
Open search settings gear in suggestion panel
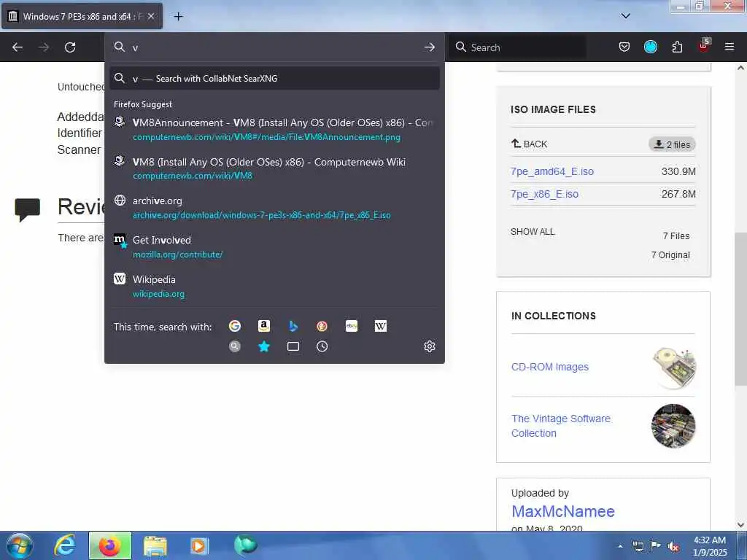[429, 346]
